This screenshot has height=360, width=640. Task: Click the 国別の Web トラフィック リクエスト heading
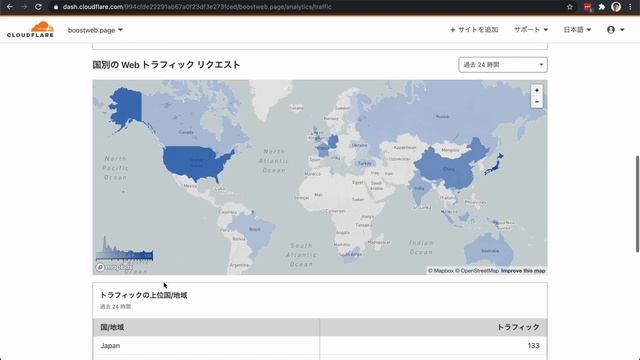pos(166,65)
